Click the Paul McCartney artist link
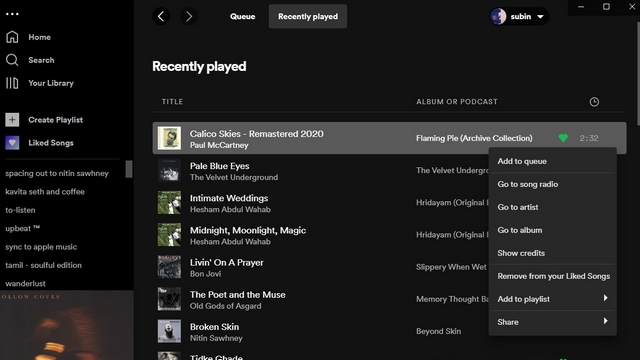The width and height of the screenshot is (640, 360). (x=219, y=145)
